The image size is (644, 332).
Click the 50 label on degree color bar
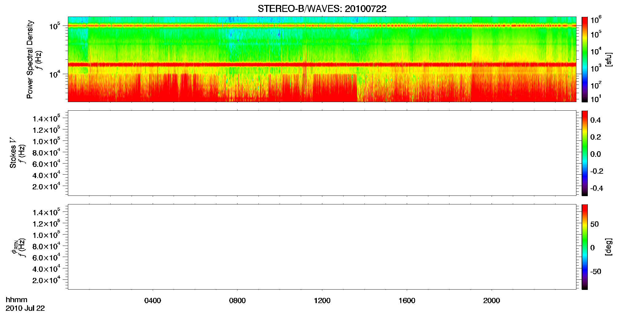pyautogui.click(x=595, y=224)
